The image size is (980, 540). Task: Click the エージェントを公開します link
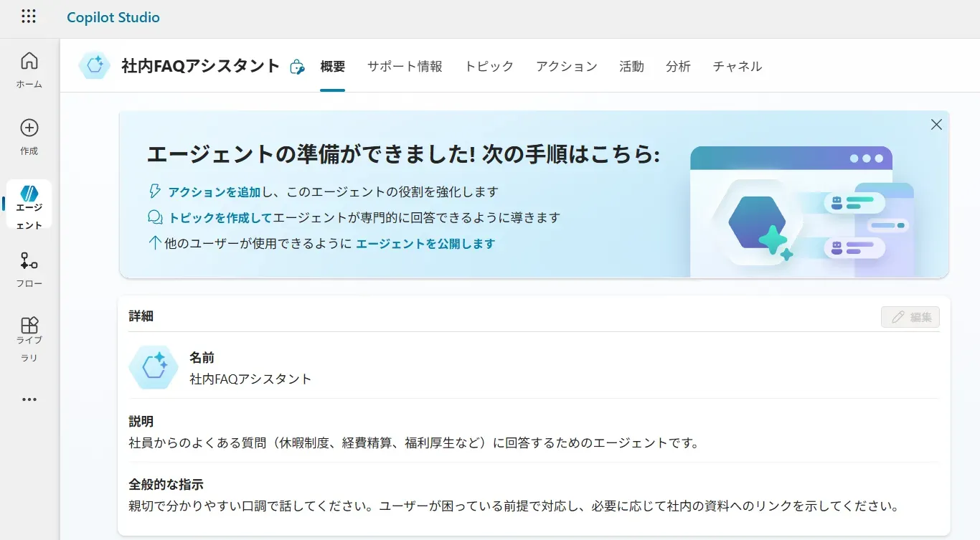pyautogui.click(x=425, y=243)
